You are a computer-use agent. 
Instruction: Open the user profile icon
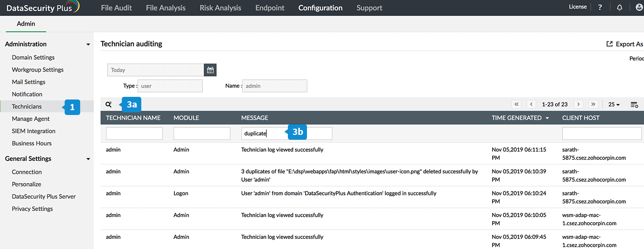click(639, 8)
